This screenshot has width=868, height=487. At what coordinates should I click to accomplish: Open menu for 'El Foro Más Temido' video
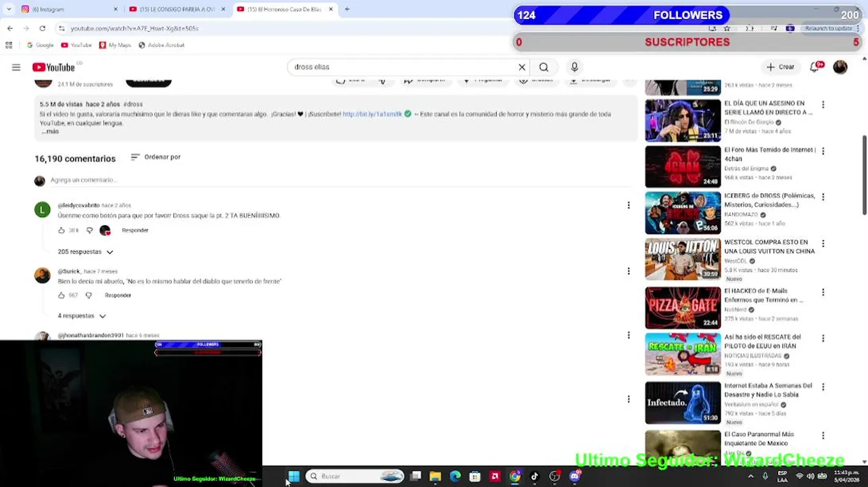click(x=823, y=151)
